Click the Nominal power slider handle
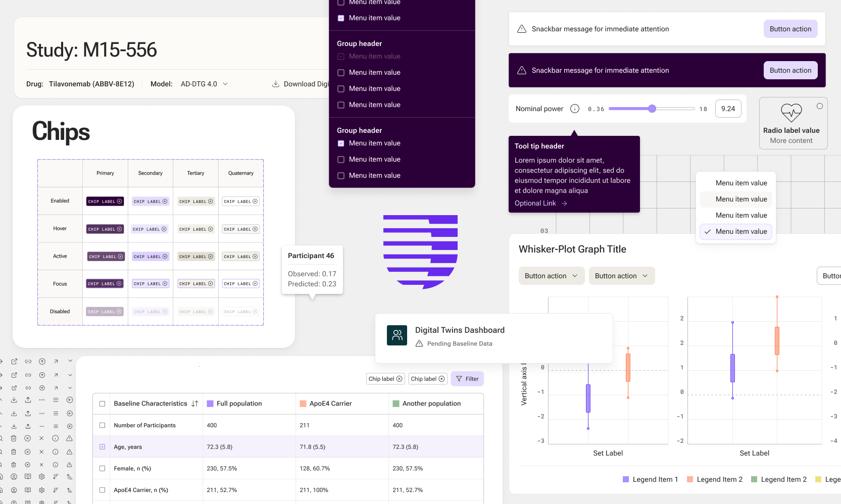 [652, 109]
